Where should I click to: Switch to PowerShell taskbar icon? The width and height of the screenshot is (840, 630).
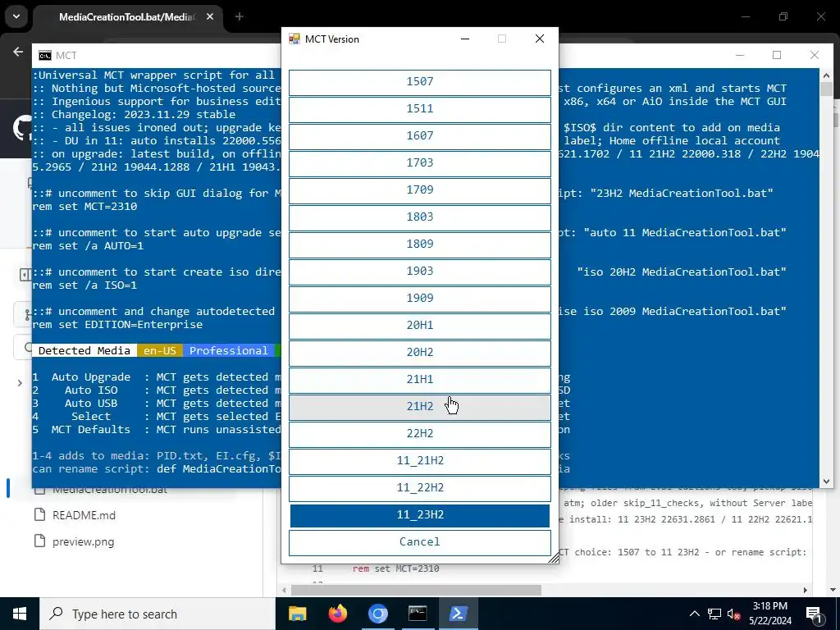pos(458,614)
